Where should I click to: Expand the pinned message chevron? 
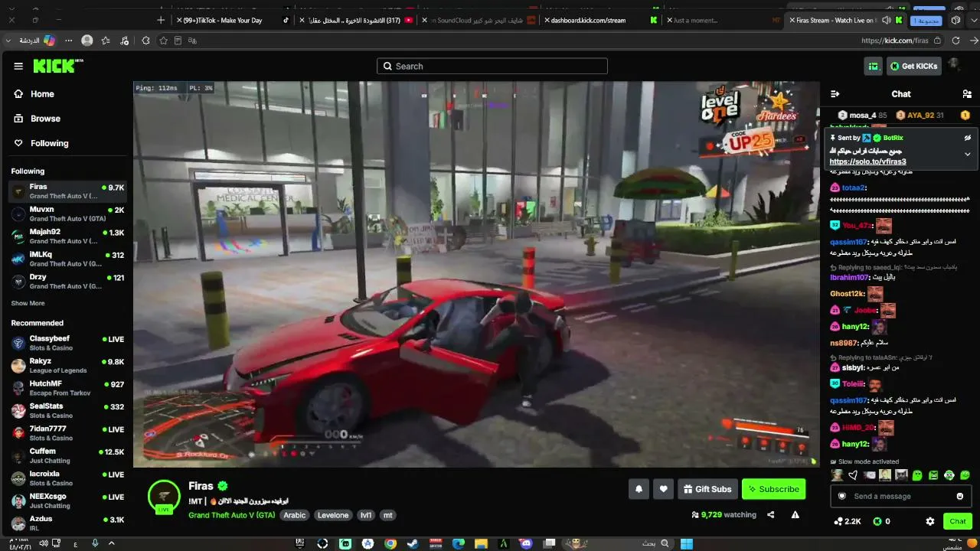click(x=967, y=154)
